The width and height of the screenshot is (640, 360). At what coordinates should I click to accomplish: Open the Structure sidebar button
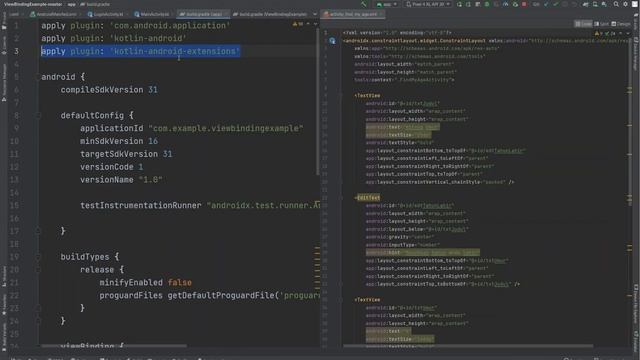click(x=4, y=277)
